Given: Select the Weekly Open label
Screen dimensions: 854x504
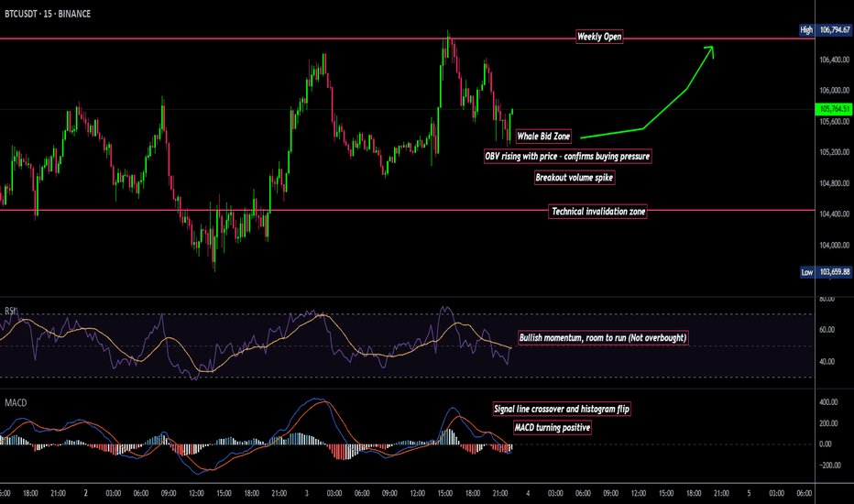Looking at the screenshot, I should [599, 37].
